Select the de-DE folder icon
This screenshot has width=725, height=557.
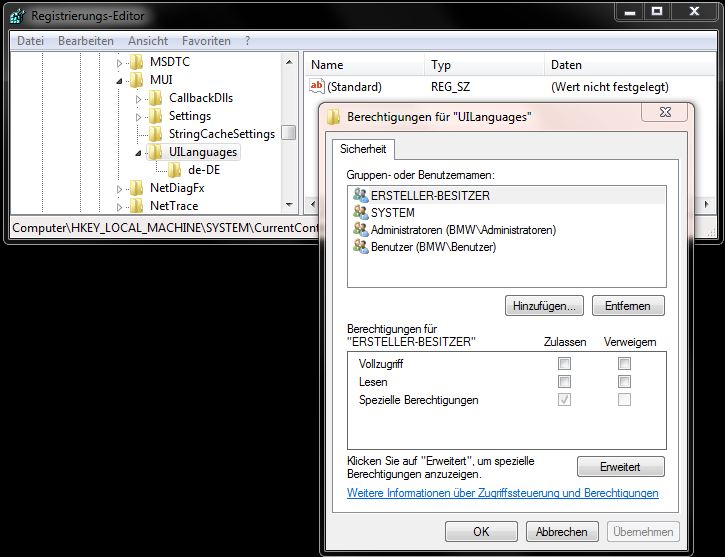(x=174, y=170)
